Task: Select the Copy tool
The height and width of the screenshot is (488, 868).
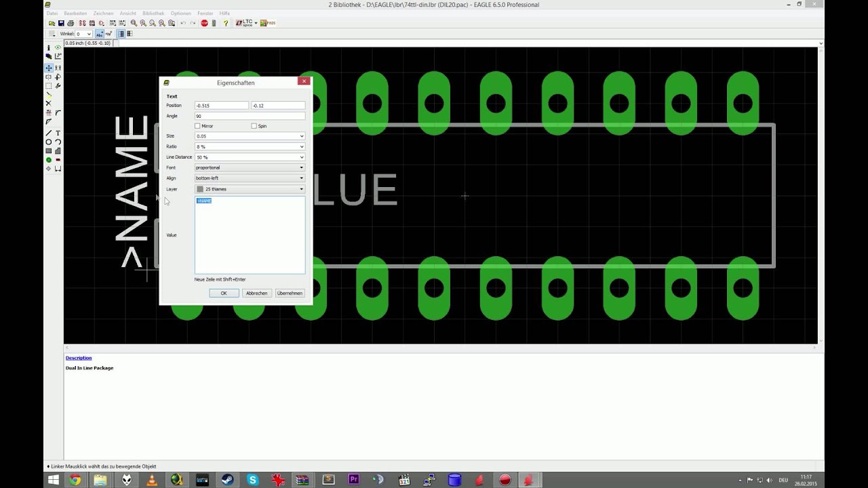Action: click(58, 68)
